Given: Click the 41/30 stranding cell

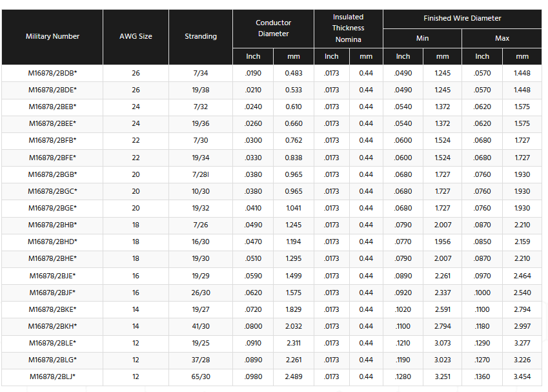Looking at the screenshot, I should point(201,326).
